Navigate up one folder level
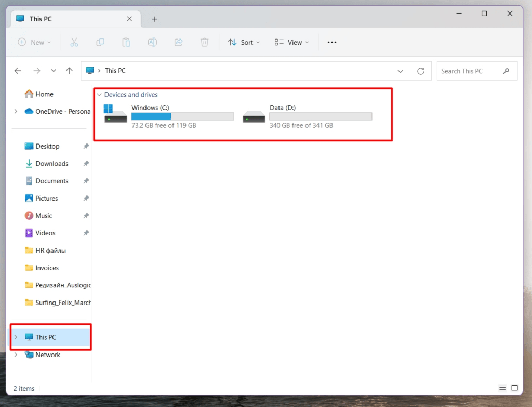 pos(69,71)
